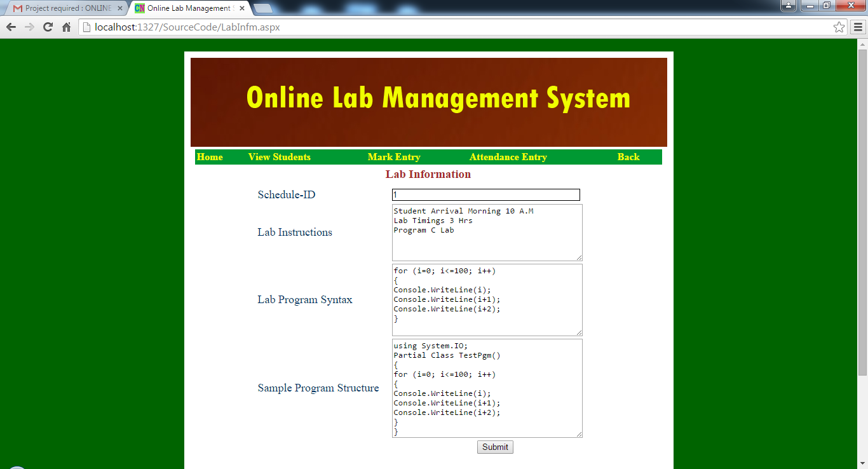Screen dimensions: 868x469
Task: Go to the browser Home icon
Action: 66,27
